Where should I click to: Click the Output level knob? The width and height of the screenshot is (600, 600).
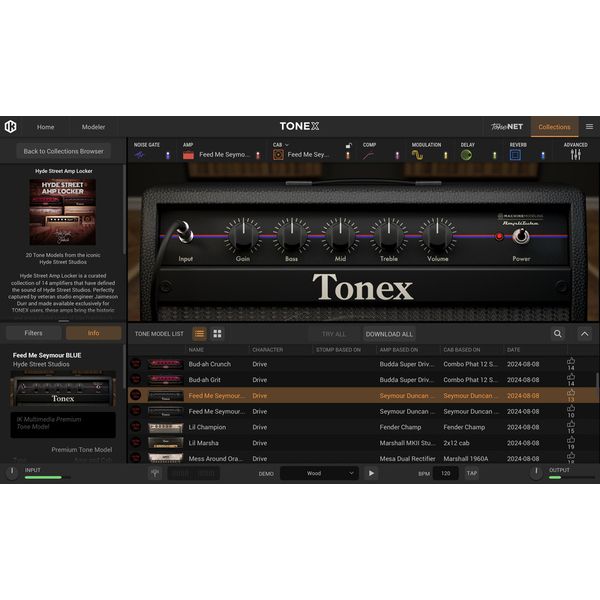pyautogui.click(x=536, y=473)
